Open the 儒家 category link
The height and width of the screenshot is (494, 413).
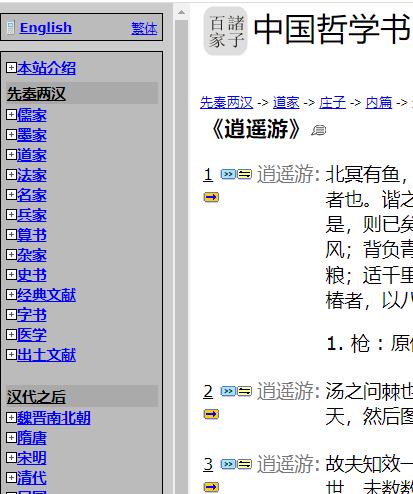click(x=32, y=115)
